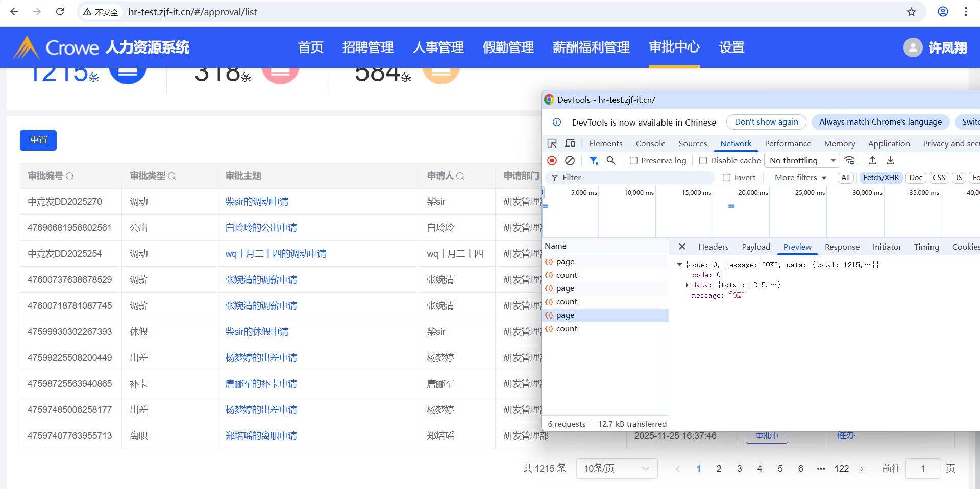Expand the data object in Preview
Screen dimensions: 980x489
[687, 285]
